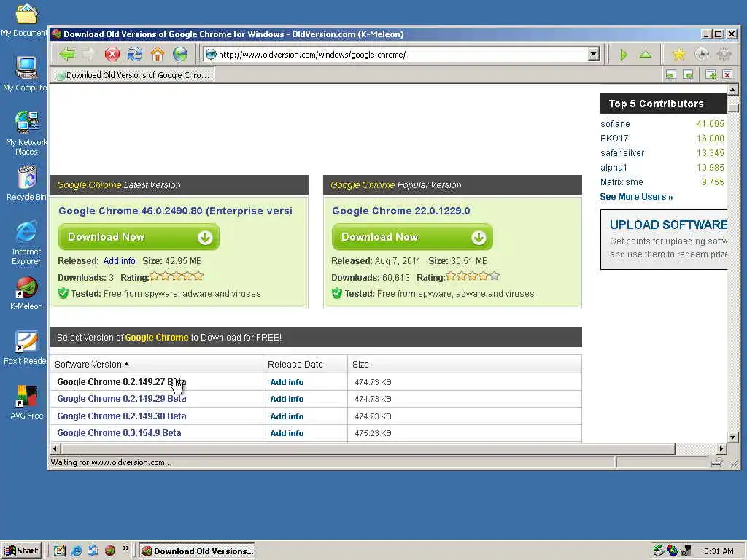The image size is (747, 560).
Task: Switch to next tab icon on the tab bar
Action: 688,75
